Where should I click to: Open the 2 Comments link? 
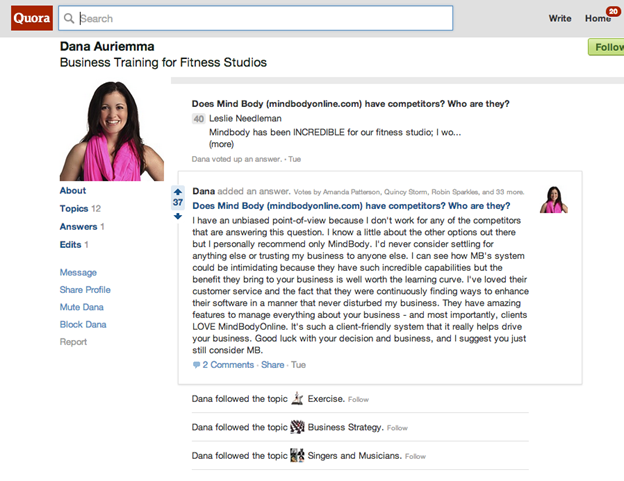tap(228, 364)
